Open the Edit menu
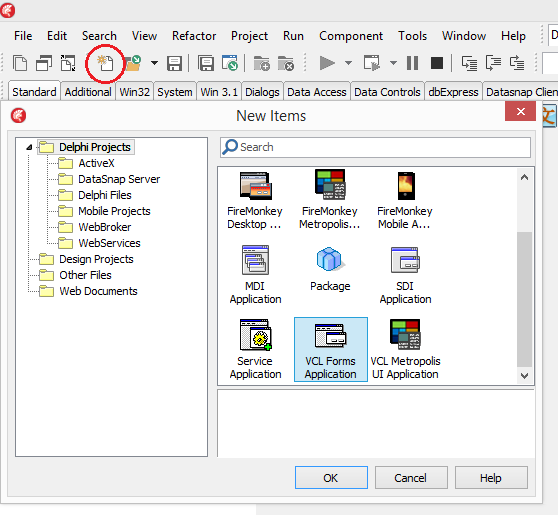558x515 pixels. (57, 36)
